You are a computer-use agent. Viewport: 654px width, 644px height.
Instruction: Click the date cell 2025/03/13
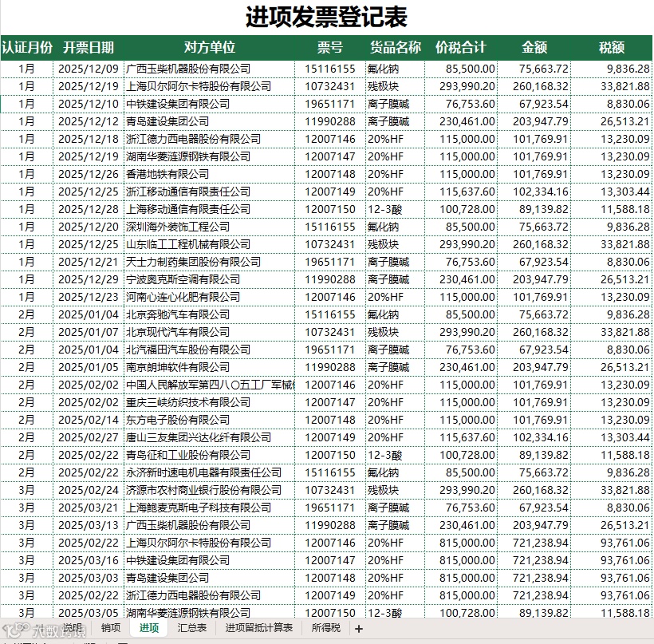tap(89, 525)
